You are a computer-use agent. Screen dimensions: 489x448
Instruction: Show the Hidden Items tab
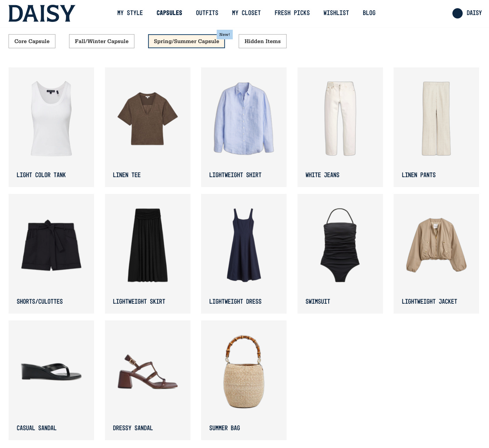pos(262,41)
